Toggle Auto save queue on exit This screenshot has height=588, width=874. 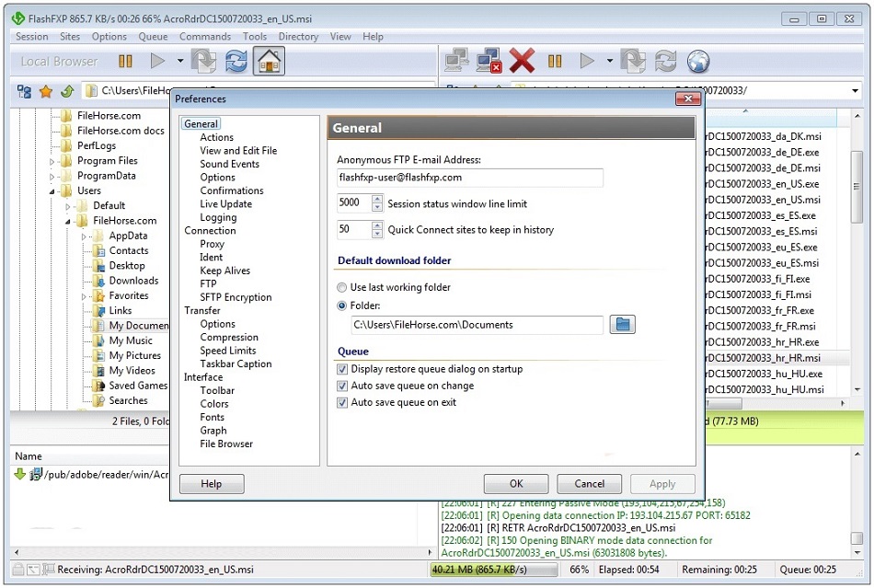pos(342,402)
